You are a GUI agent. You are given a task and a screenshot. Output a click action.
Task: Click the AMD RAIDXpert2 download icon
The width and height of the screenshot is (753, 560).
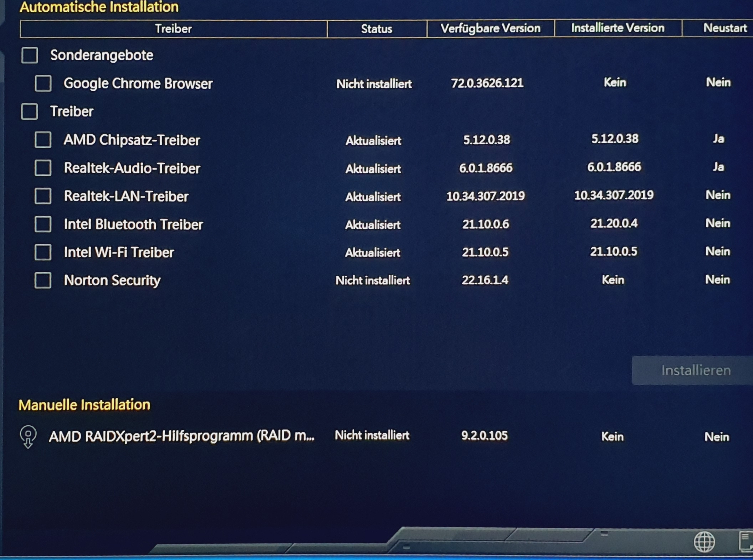click(x=28, y=437)
